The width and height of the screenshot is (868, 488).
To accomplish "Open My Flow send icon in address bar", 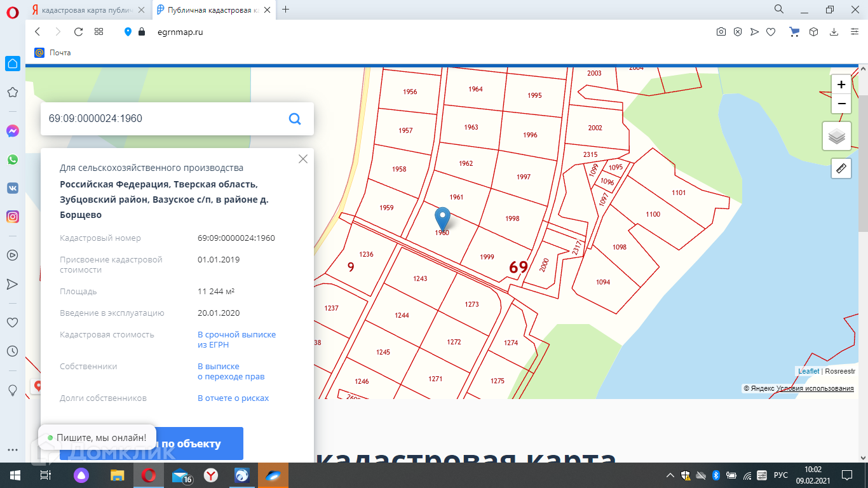I will (x=754, y=32).
